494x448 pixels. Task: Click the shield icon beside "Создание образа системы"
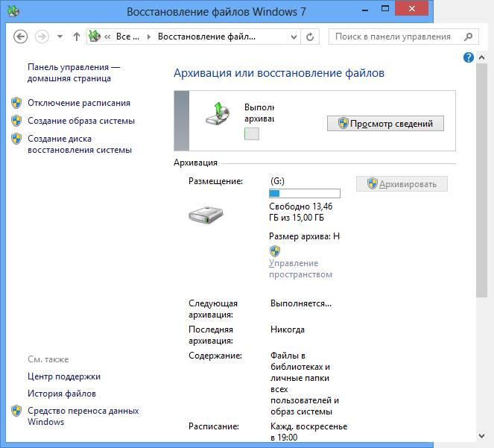[x=16, y=121]
